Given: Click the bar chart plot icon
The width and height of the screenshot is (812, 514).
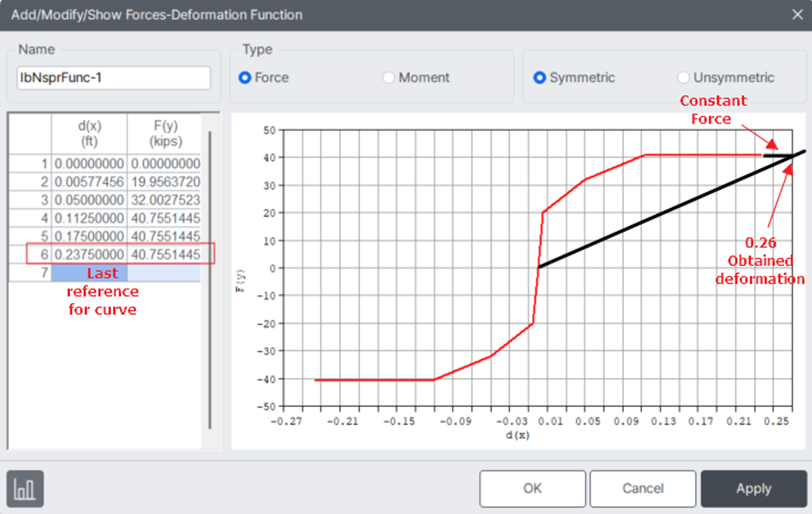Looking at the screenshot, I should coord(25,488).
